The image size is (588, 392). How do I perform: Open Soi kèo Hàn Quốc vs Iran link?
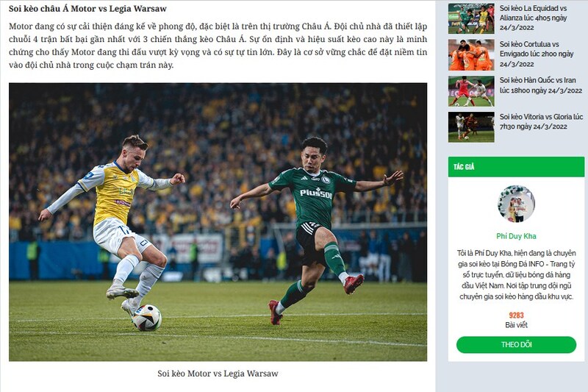click(541, 85)
